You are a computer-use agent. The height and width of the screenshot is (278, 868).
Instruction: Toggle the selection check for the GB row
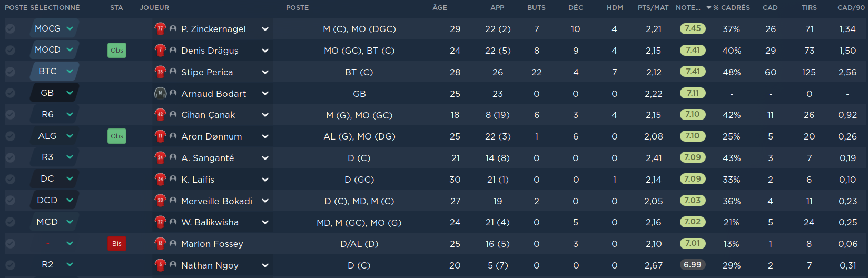pos(10,93)
